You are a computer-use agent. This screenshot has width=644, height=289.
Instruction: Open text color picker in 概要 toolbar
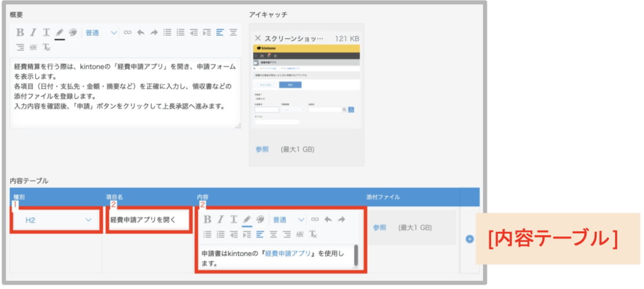point(60,33)
